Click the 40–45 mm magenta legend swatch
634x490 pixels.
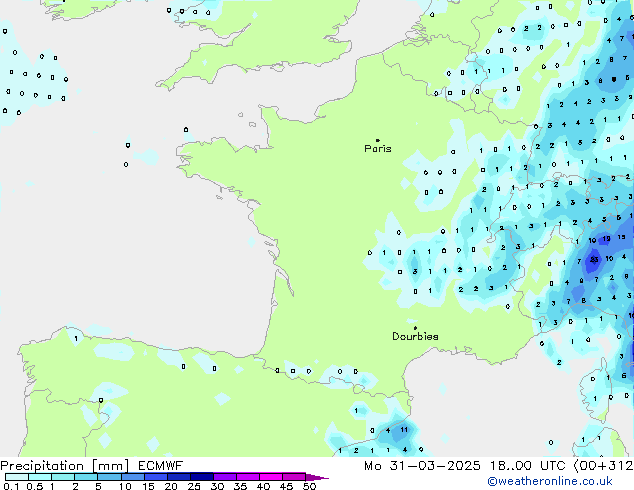[271, 477]
